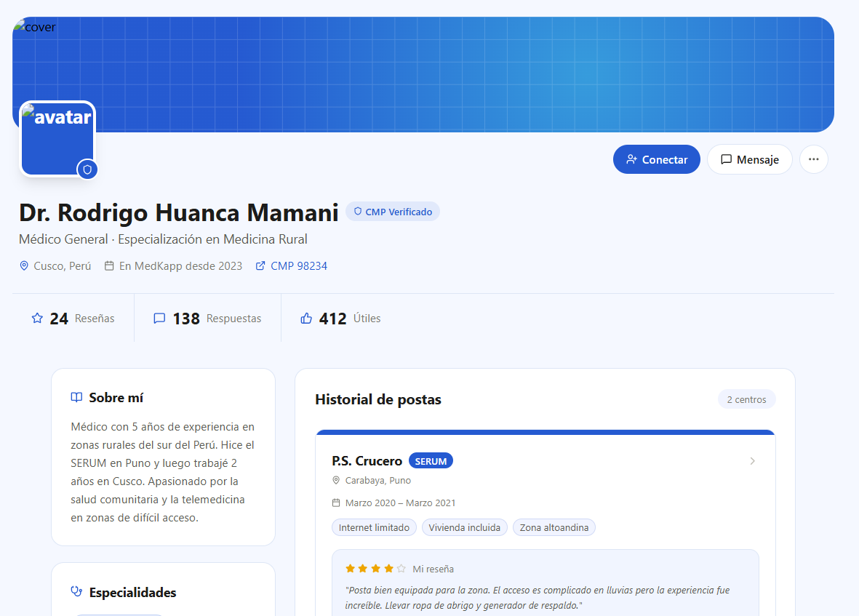859x616 pixels.
Task: Click the calendar icon beside En MedKapp desde 2023
Action: tap(110, 266)
